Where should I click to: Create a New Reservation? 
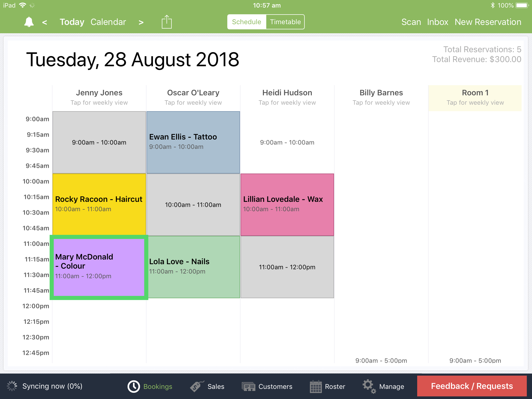coord(488,22)
